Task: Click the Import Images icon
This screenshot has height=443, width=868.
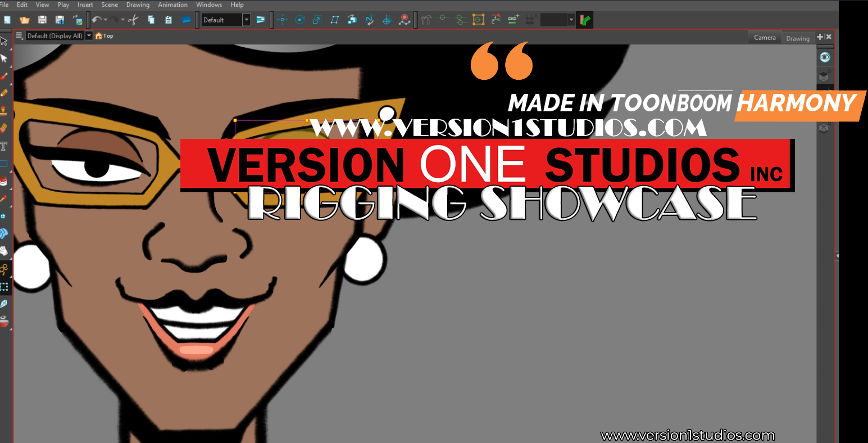Action: 78,20
